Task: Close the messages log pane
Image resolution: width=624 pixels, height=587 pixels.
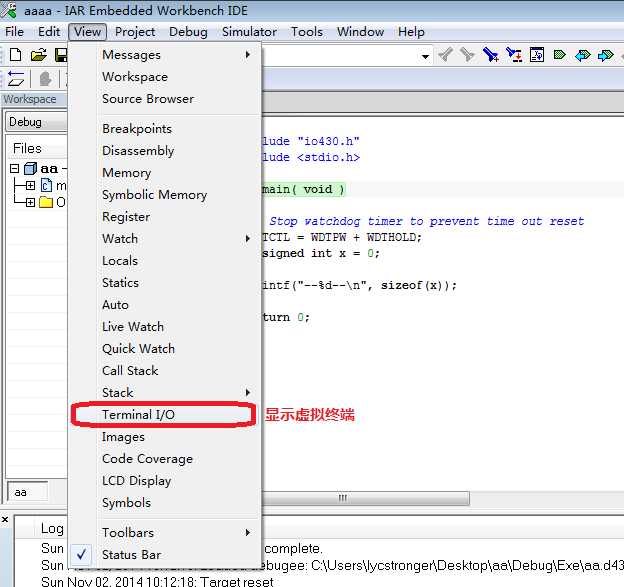Action: pyautogui.click(x=5, y=519)
